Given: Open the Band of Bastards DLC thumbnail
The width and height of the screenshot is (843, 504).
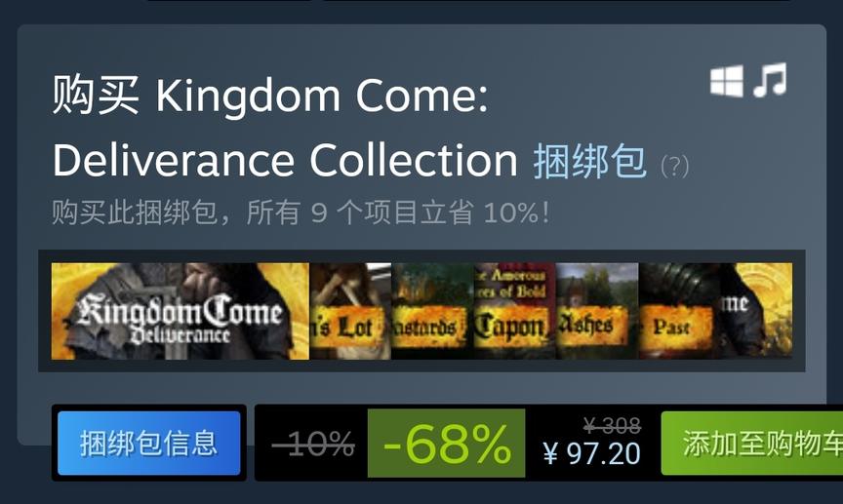Looking at the screenshot, I should (432, 311).
